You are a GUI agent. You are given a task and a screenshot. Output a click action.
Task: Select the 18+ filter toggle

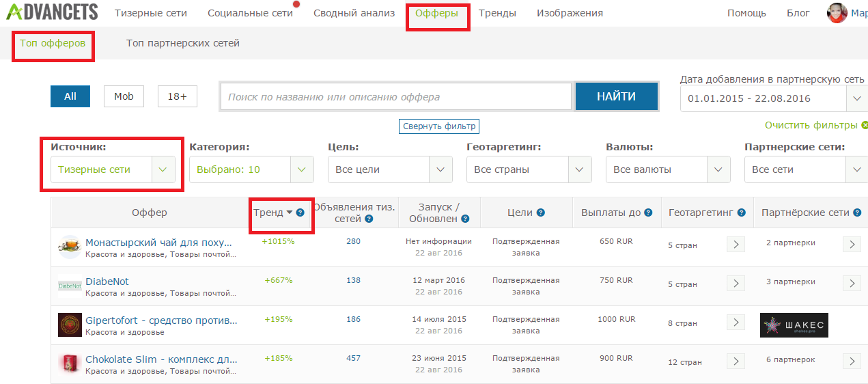tap(178, 96)
